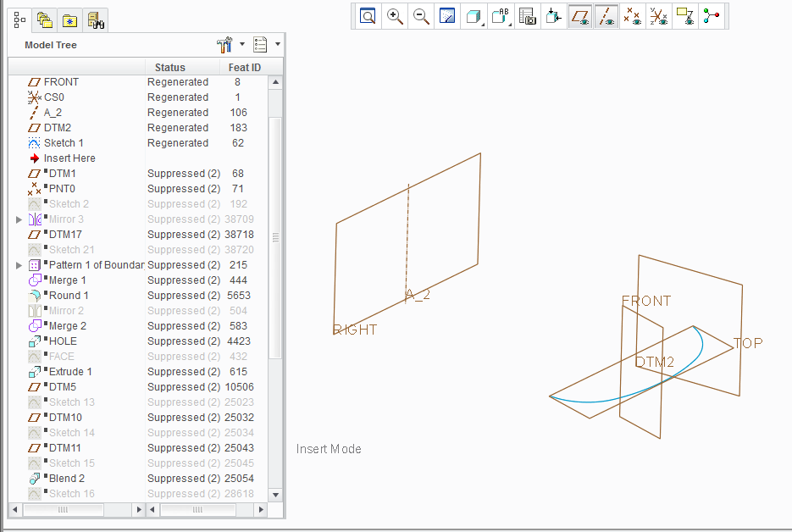The width and height of the screenshot is (792, 532).
Task: Click the Sketch 2 icon in tree
Action: point(35,203)
